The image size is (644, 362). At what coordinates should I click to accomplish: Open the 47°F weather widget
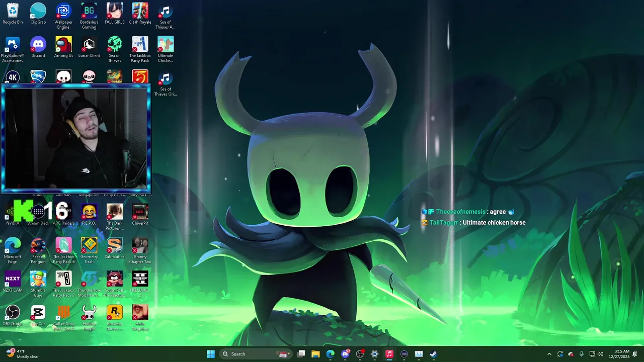pos(23,354)
